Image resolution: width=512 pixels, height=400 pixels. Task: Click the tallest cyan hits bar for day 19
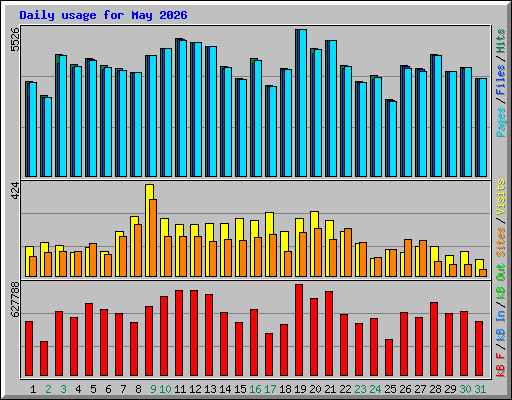click(x=303, y=103)
